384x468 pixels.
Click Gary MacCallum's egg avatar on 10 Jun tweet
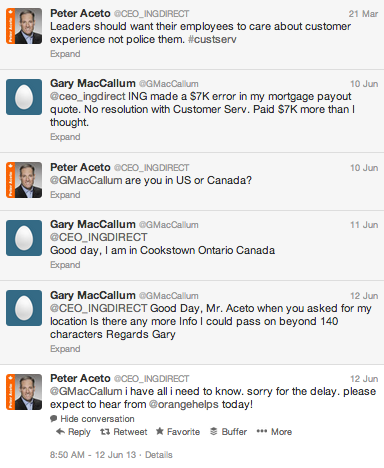tap(24, 97)
